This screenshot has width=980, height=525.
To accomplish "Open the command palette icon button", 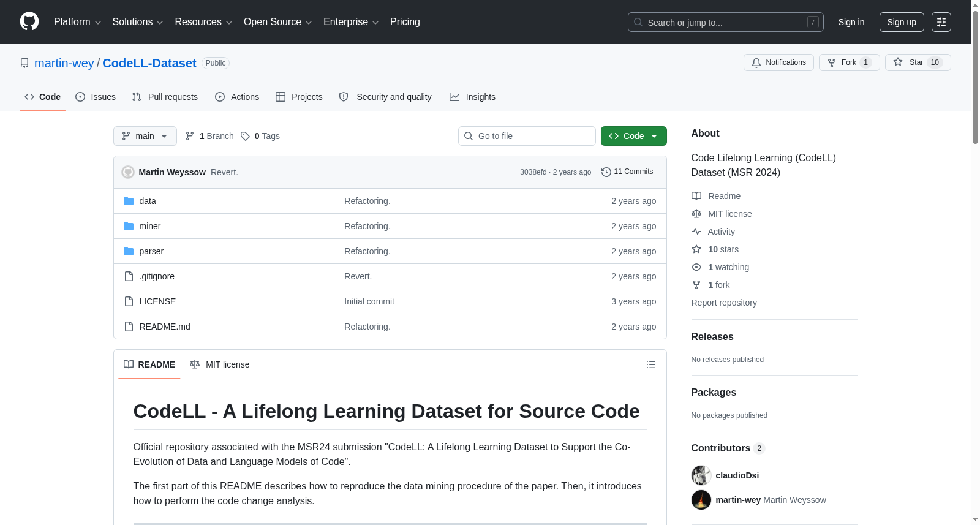I will click(x=941, y=22).
